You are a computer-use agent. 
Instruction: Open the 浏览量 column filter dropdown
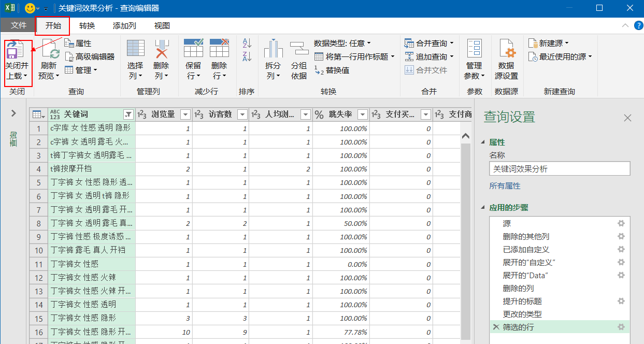[185, 114]
